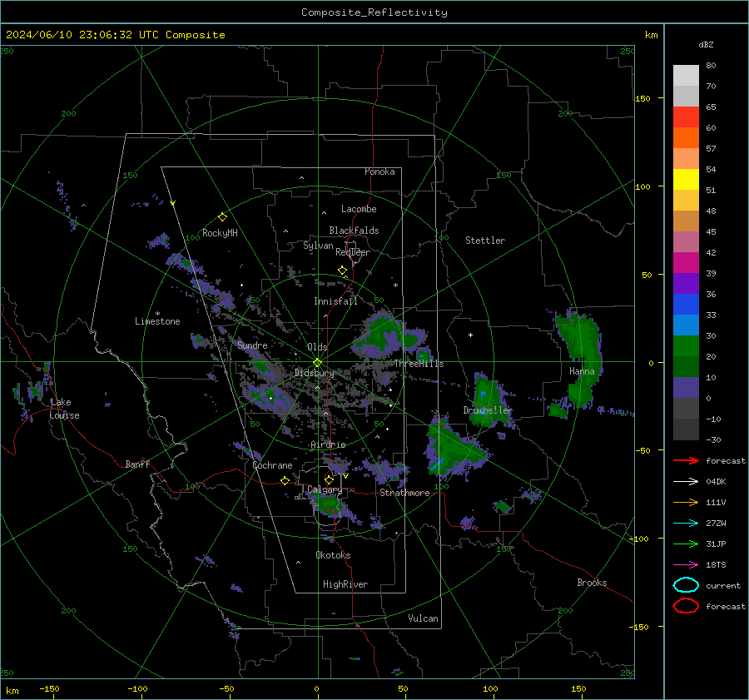Select the white 04DK arrow in legend
The width and height of the screenshot is (749, 700).
686,482
